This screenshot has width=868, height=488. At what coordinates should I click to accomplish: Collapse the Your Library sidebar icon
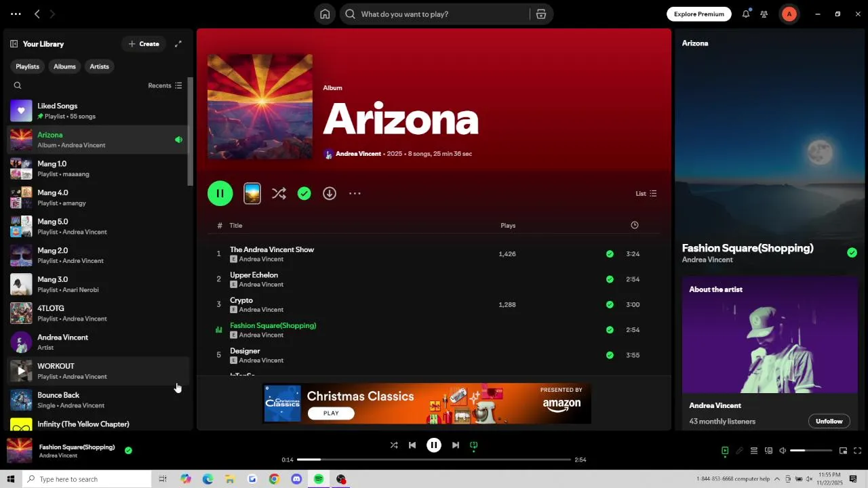14,44
